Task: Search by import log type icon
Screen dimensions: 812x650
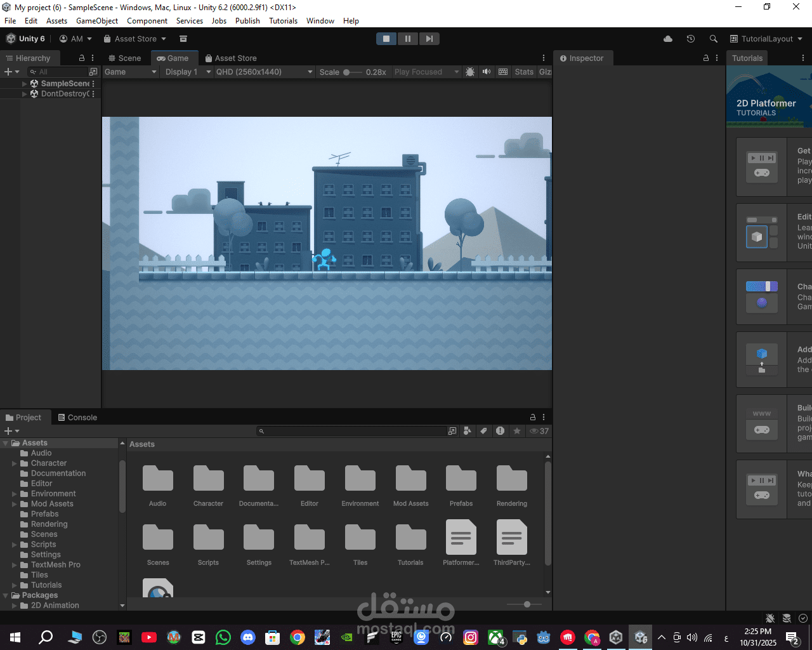Action: click(x=500, y=431)
